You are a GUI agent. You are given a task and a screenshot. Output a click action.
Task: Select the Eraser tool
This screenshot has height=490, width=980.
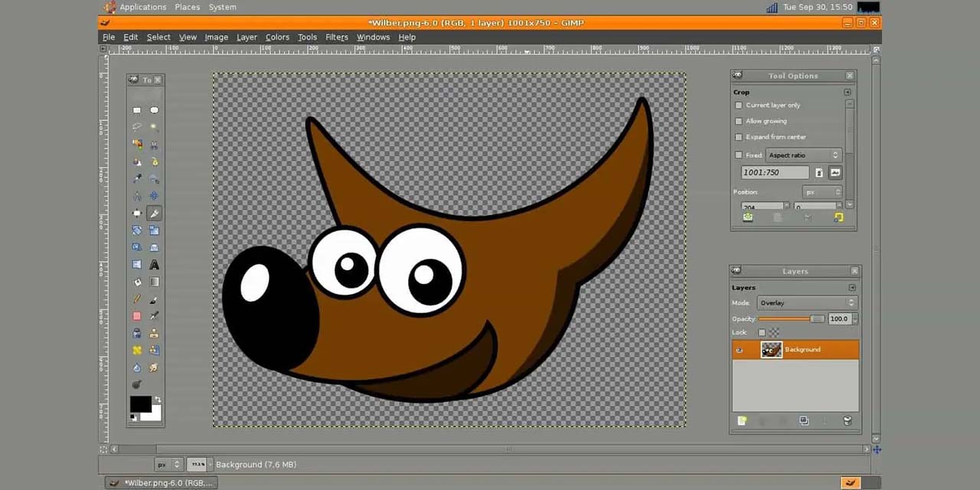point(136,315)
